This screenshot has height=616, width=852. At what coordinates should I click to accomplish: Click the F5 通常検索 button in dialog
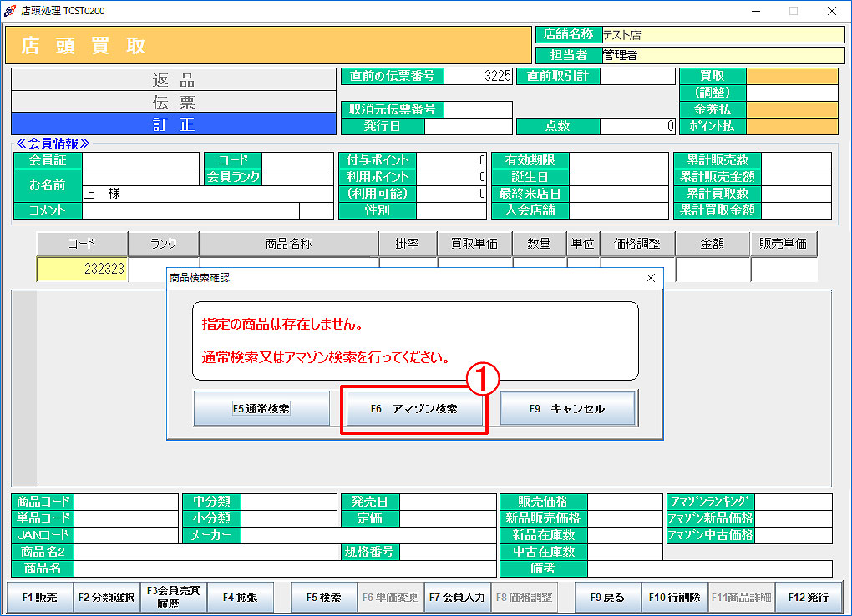coord(261,409)
